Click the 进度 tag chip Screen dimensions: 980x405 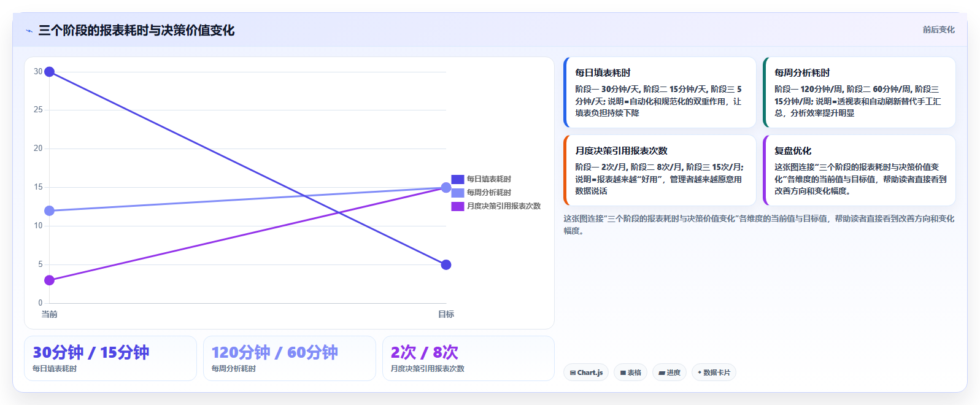669,372
